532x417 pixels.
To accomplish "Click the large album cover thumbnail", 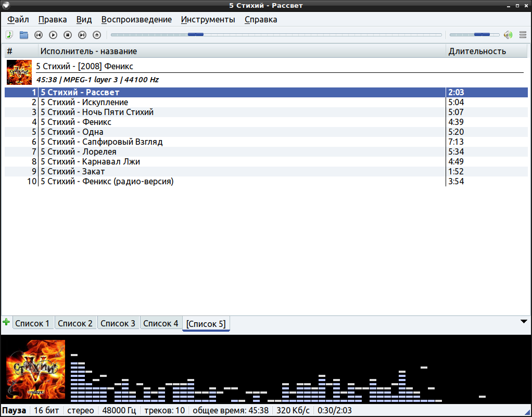I will pyautogui.click(x=35, y=369).
